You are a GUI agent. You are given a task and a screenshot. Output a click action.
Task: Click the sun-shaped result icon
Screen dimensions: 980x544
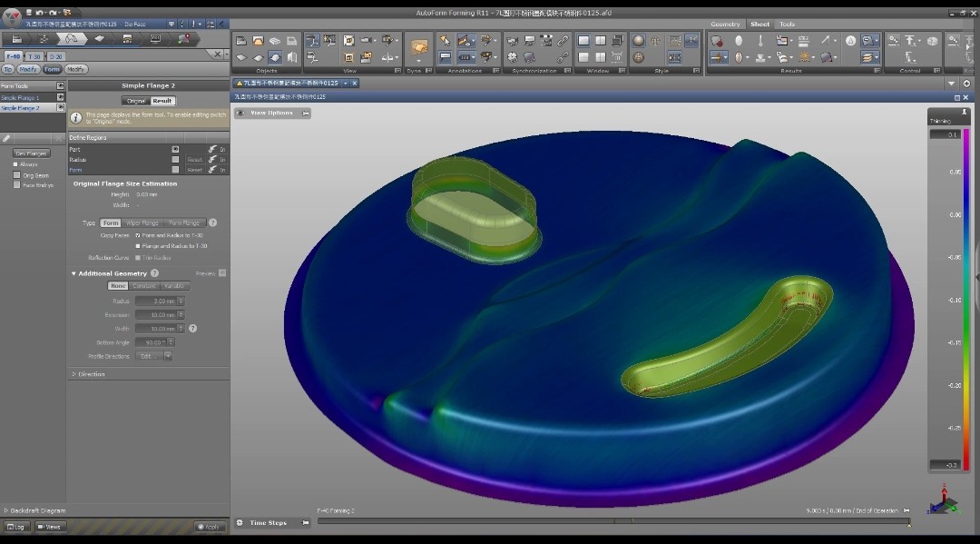[804, 57]
